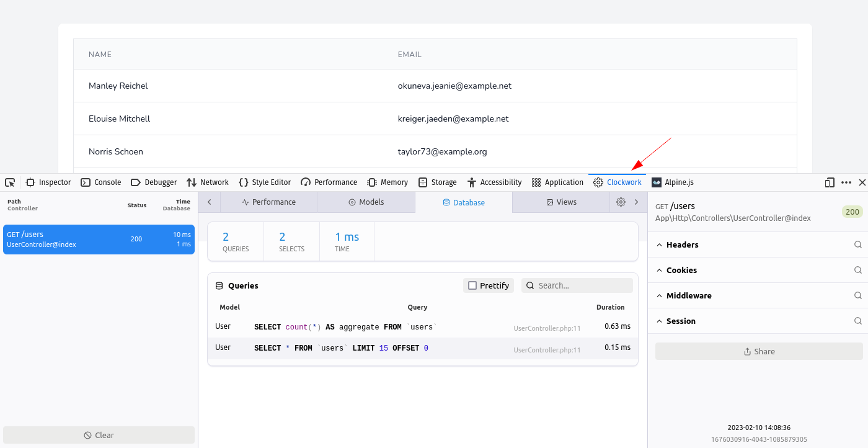
Task: Search within the Headers section icon
Action: [858, 244]
